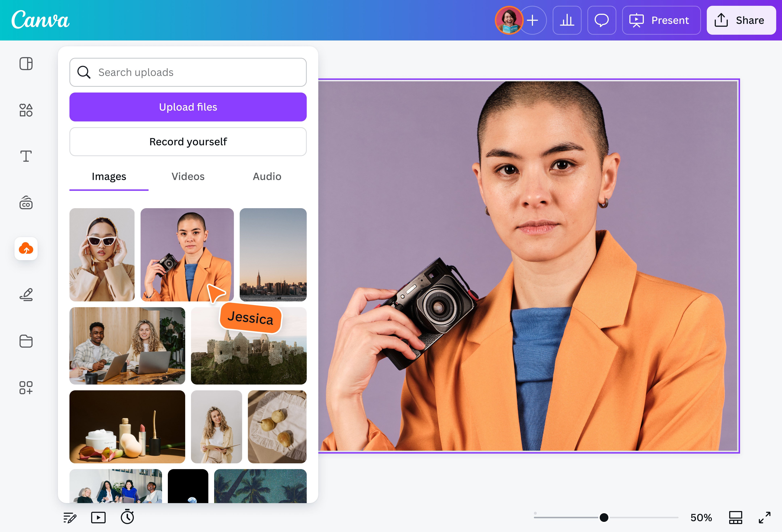Click the Upload files button
Screen dimensions: 782x532
coord(188,107)
